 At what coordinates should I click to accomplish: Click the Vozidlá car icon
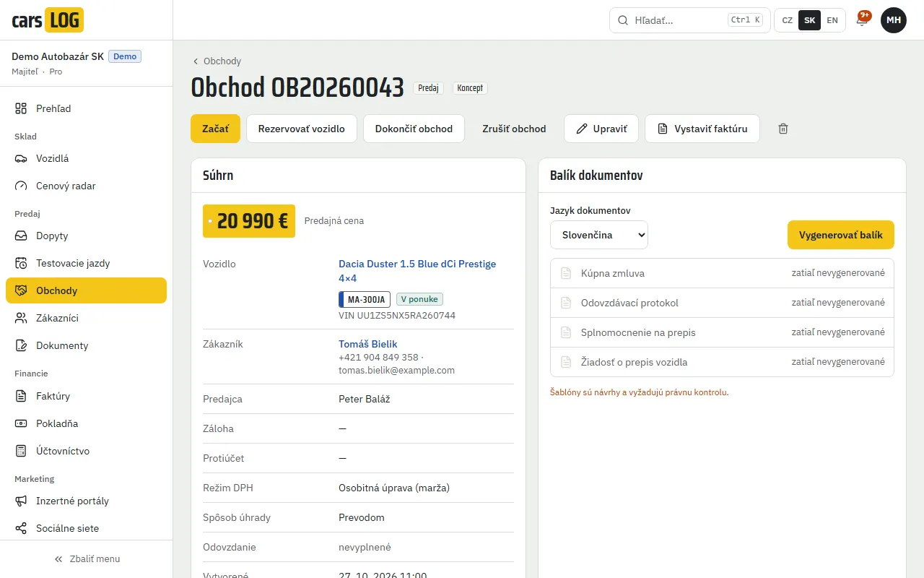click(x=21, y=158)
